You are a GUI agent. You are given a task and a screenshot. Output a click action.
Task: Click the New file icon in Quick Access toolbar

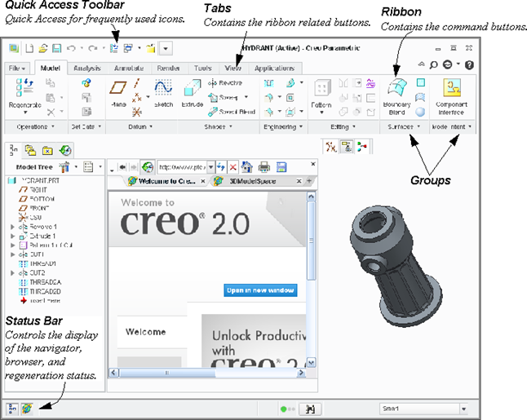29,48
